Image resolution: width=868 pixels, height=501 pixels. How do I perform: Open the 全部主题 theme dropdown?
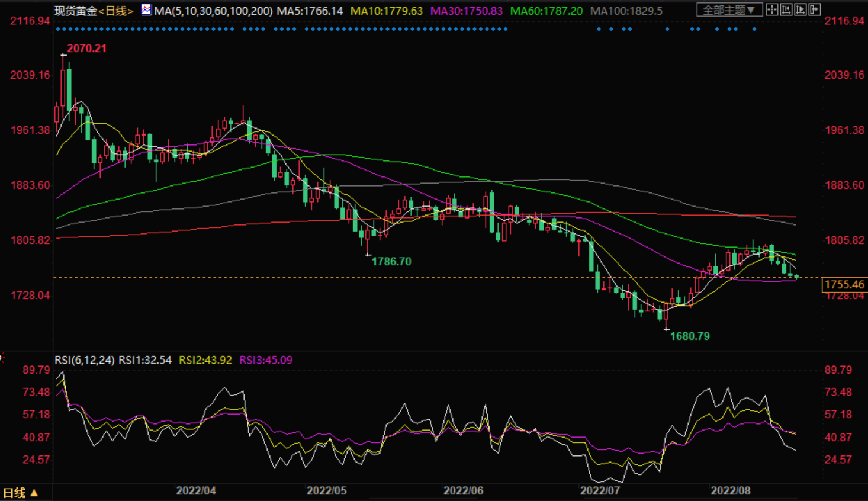click(728, 10)
